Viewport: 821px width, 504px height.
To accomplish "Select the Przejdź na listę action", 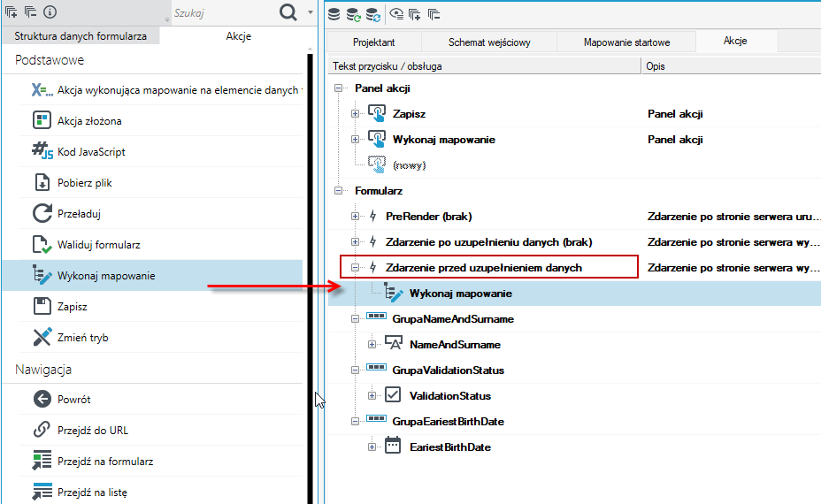I will pos(161,492).
